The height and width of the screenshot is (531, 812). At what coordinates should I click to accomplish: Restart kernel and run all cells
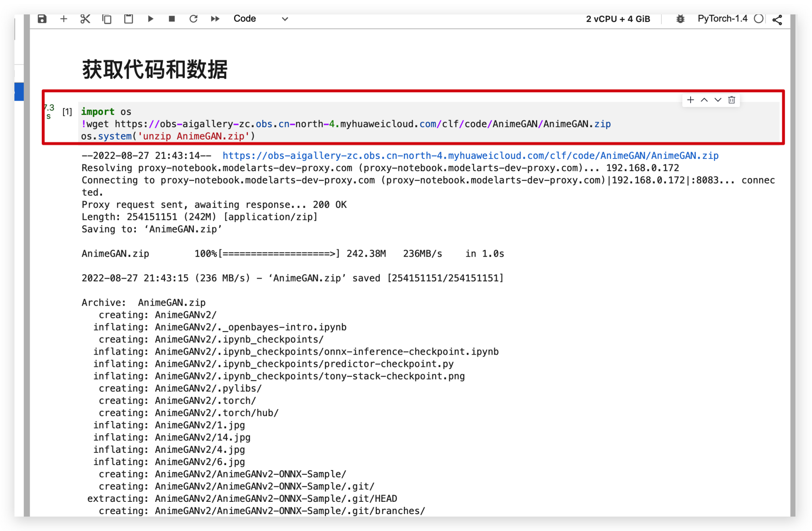(x=215, y=19)
